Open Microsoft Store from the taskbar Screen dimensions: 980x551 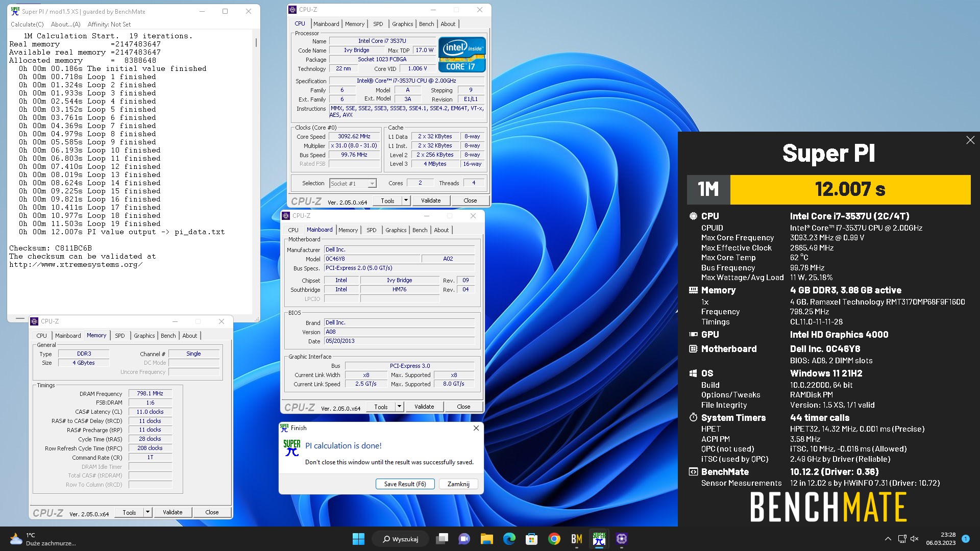pos(531,539)
